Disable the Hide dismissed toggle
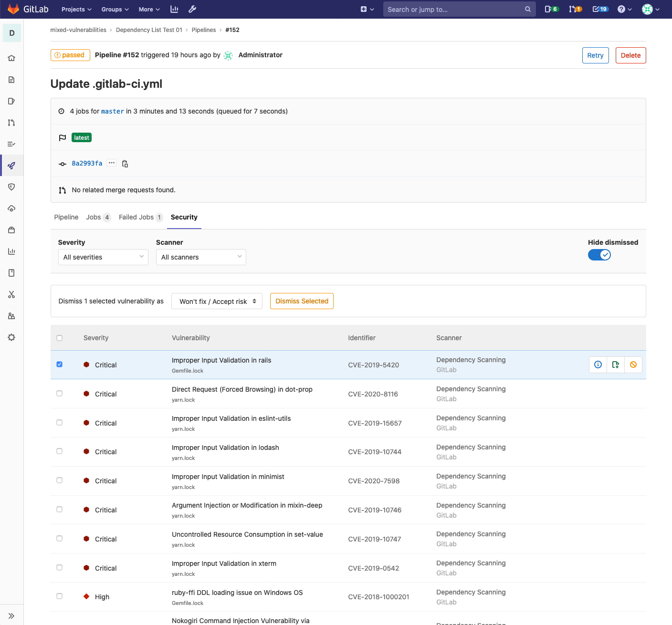 (599, 255)
